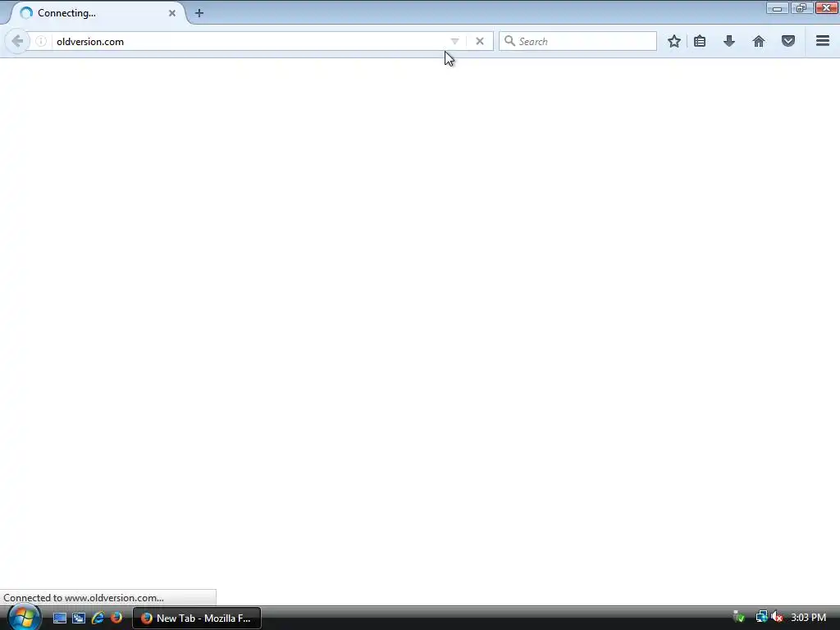Save the page to Pocket
The height and width of the screenshot is (630, 840).
pyautogui.click(x=788, y=41)
